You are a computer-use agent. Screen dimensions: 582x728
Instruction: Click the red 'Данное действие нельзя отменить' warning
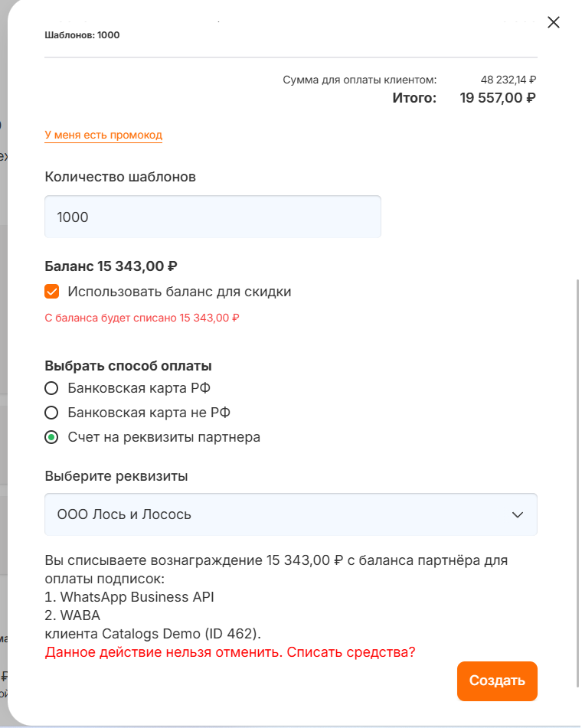230,652
